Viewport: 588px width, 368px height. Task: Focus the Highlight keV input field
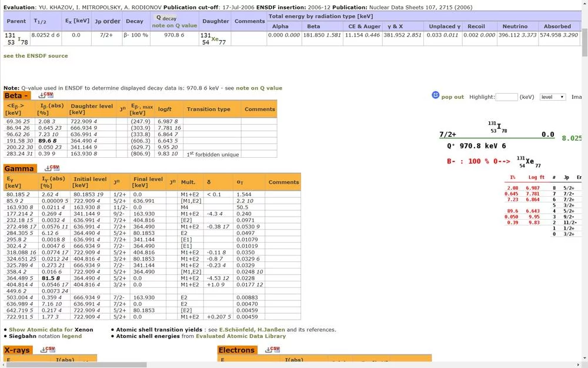507,97
